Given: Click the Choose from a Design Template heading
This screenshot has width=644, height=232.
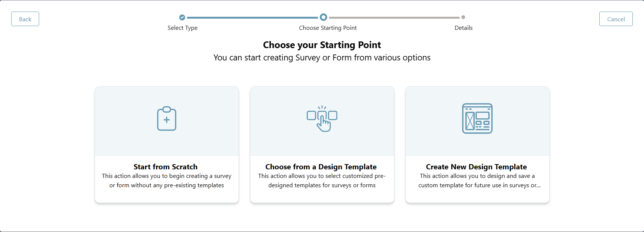Looking at the screenshot, I should point(321,167).
